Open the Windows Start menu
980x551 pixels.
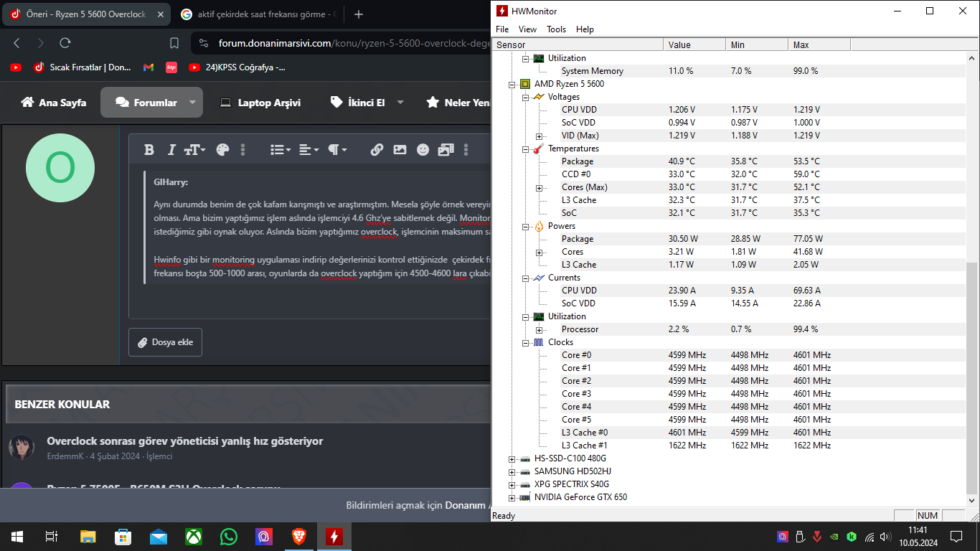click(17, 536)
